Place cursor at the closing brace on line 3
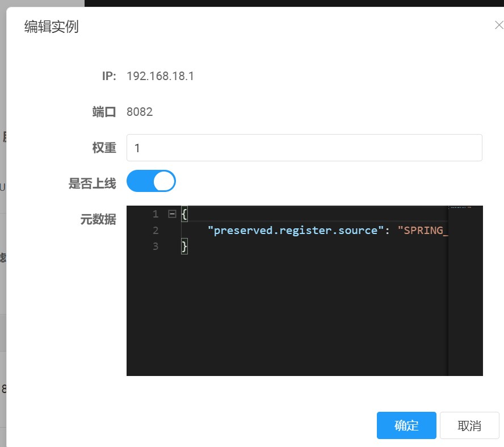The width and height of the screenshot is (504, 447). [184, 246]
